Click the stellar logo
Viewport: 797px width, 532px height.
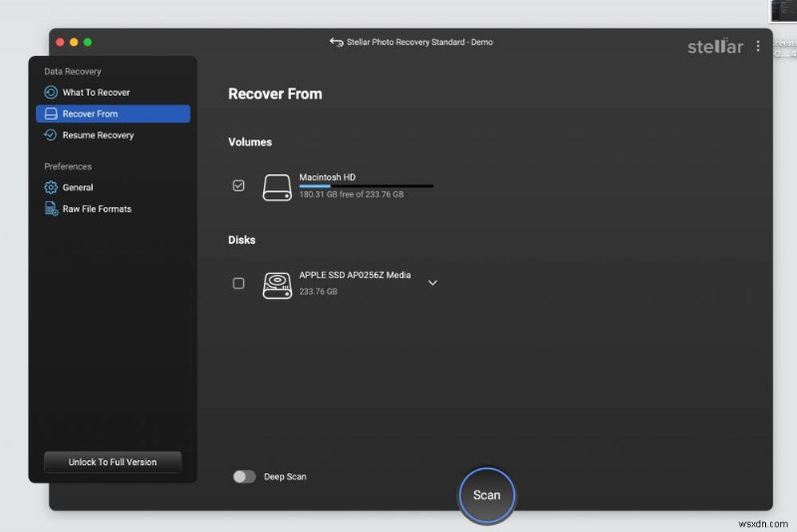715,46
